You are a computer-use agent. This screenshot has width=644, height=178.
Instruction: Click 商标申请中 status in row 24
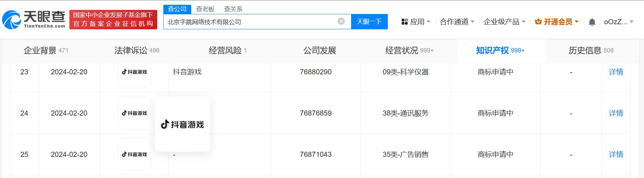[x=495, y=113]
